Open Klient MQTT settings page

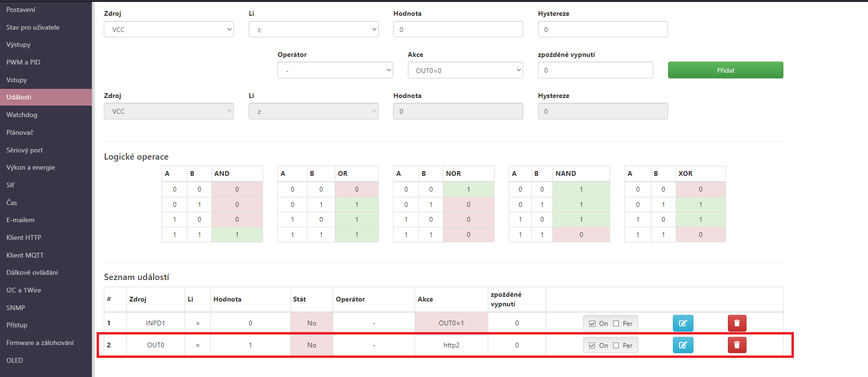pyautogui.click(x=25, y=255)
